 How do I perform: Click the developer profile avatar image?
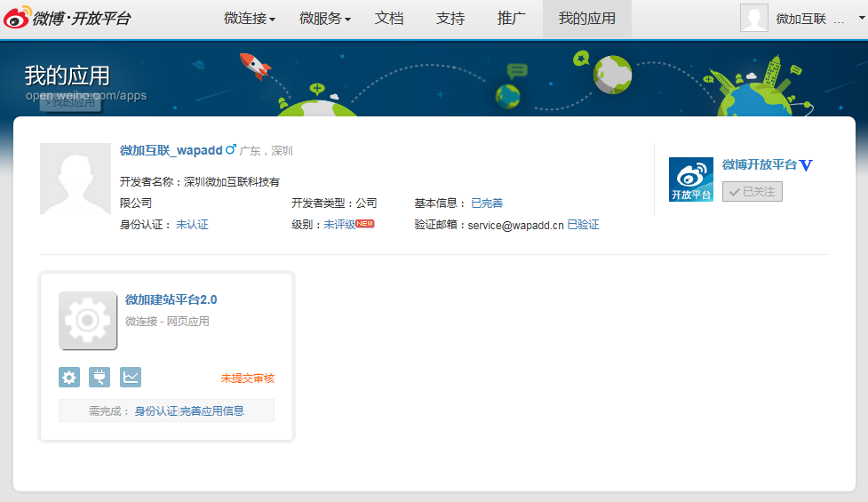(x=75, y=179)
